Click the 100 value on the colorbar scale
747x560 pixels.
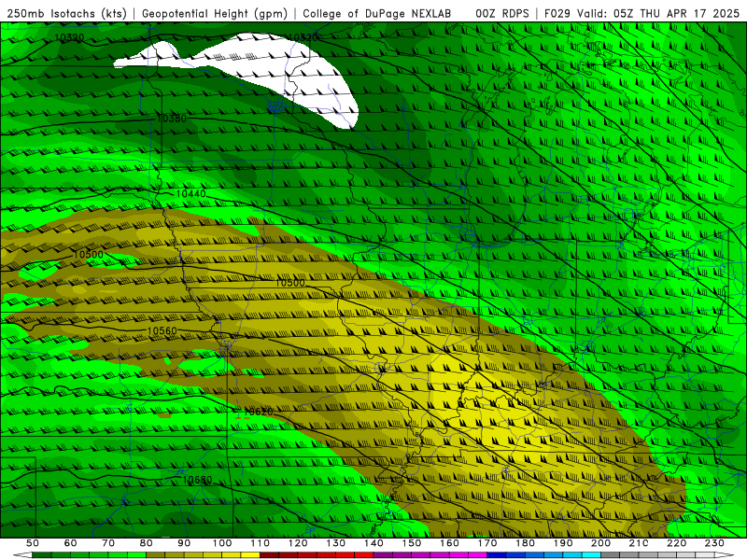(222, 543)
